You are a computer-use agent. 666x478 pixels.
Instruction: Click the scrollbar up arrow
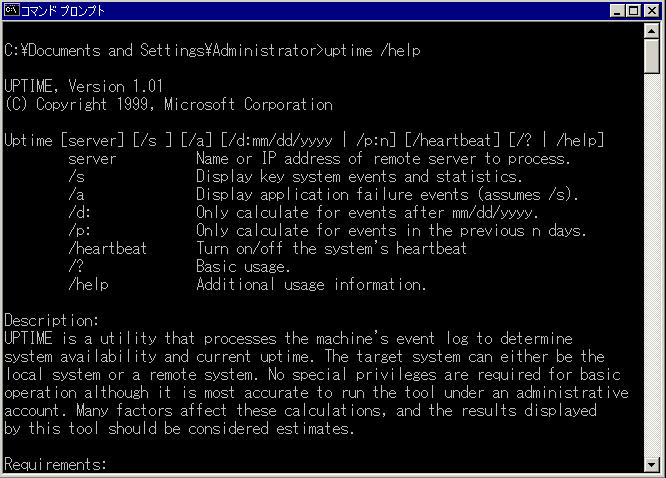(652, 31)
